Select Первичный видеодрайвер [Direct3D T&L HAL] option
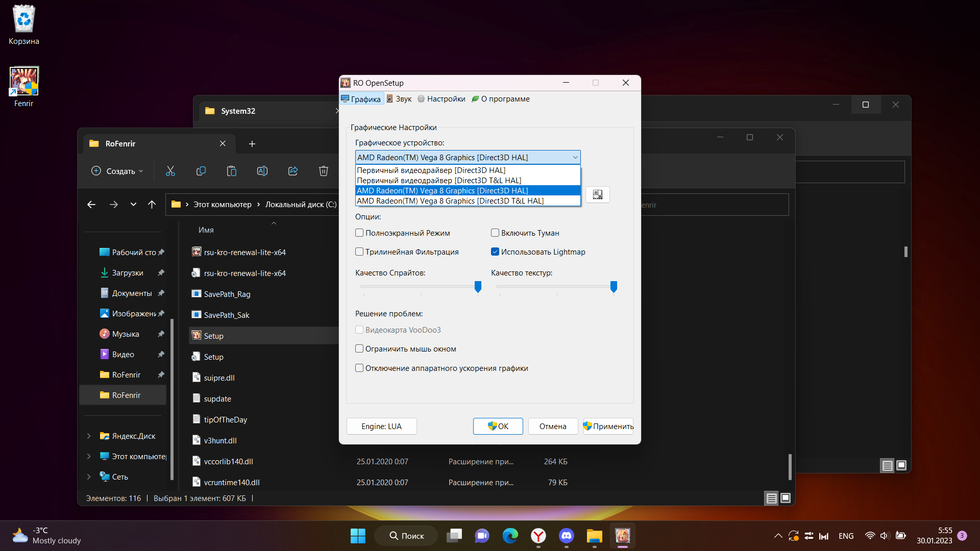This screenshot has width=980, height=551. [x=468, y=181]
